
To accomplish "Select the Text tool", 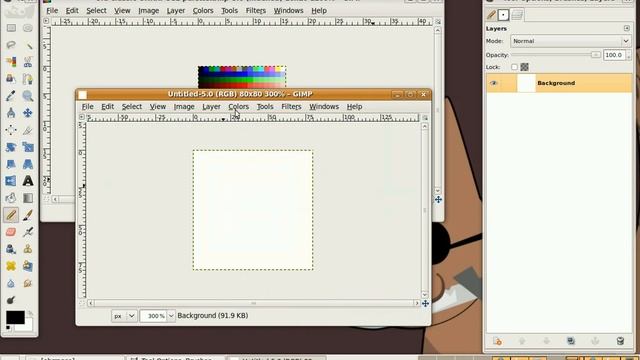I will tap(28, 181).
